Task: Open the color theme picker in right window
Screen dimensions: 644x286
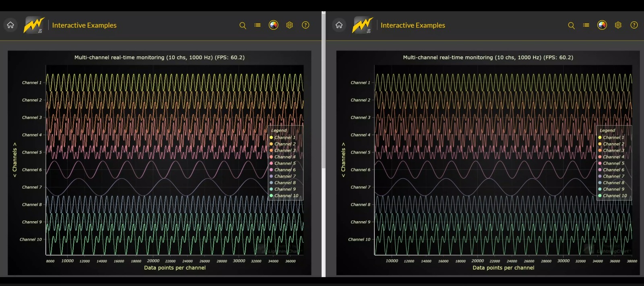Action: pyautogui.click(x=602, y=25)
